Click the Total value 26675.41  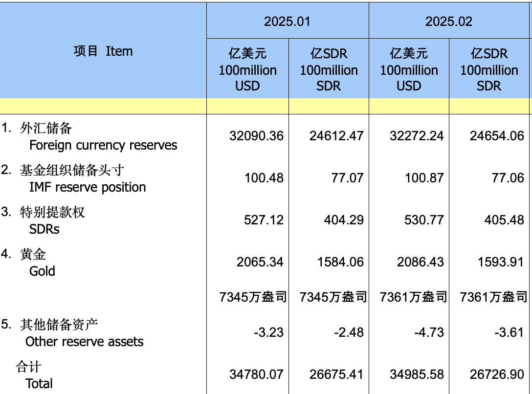pos(336,374)
